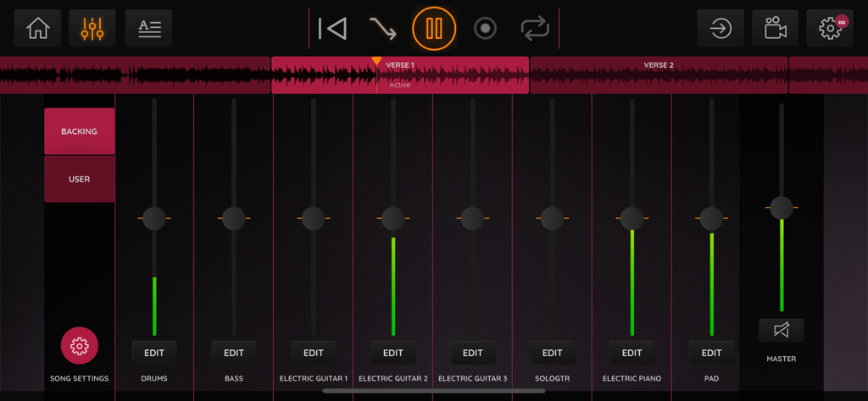Click EDIT under Electric Guitar 1
This screenshot has width=868, height=401.
(x=314, y=353)
